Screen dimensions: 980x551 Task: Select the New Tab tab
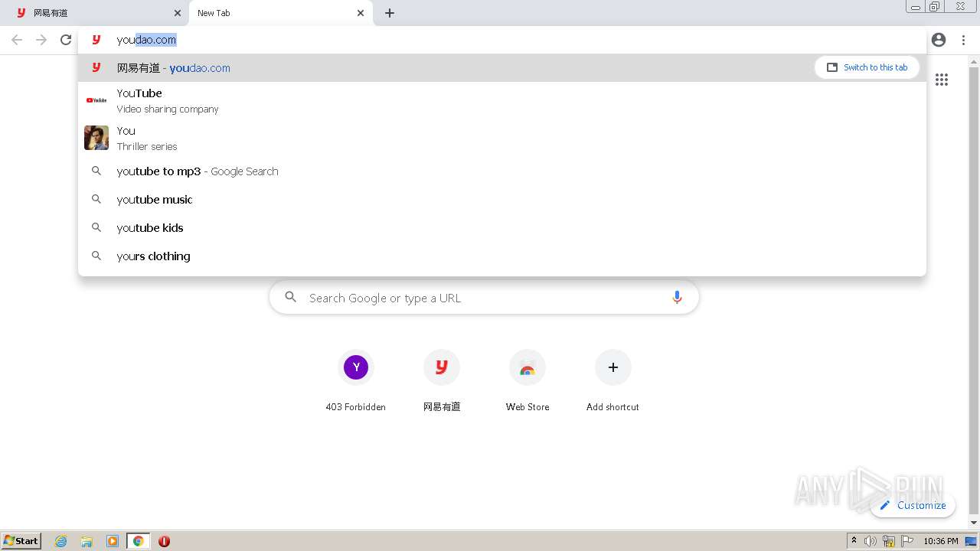point(279,13)
